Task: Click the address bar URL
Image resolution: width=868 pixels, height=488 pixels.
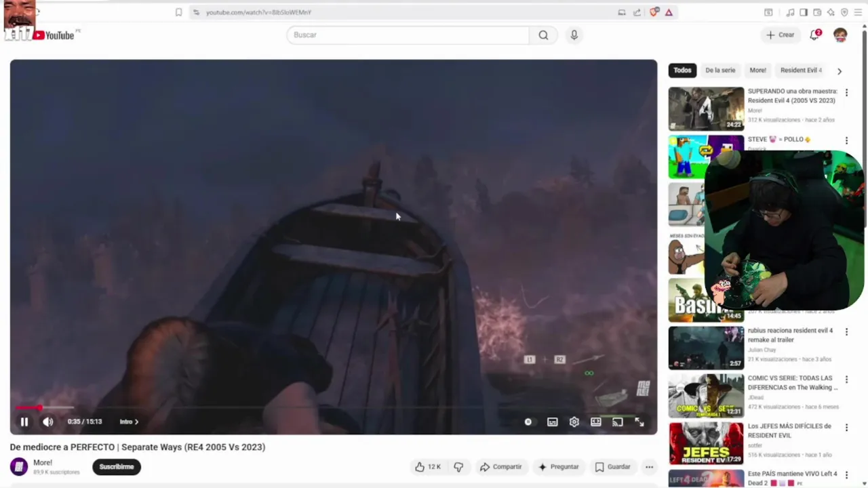Action: click(x=258, y=12)
